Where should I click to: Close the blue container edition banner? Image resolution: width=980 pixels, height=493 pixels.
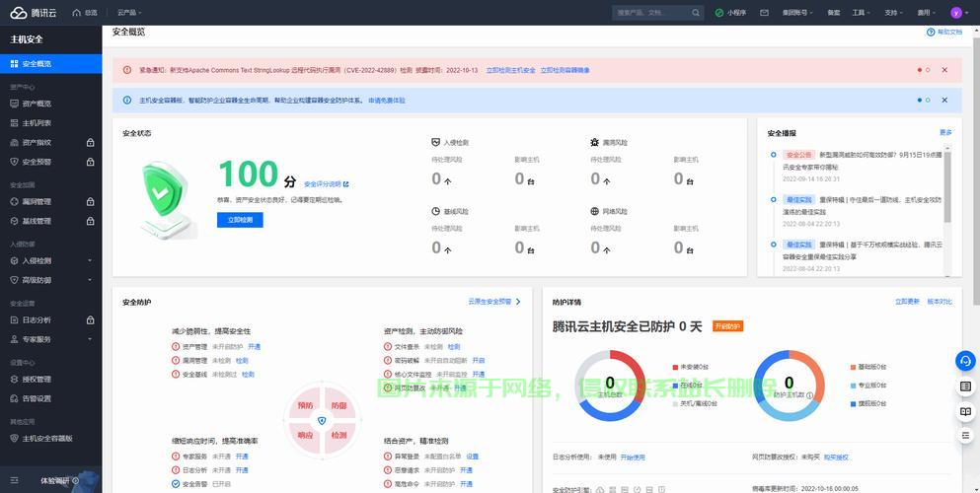tap(944, 100)
